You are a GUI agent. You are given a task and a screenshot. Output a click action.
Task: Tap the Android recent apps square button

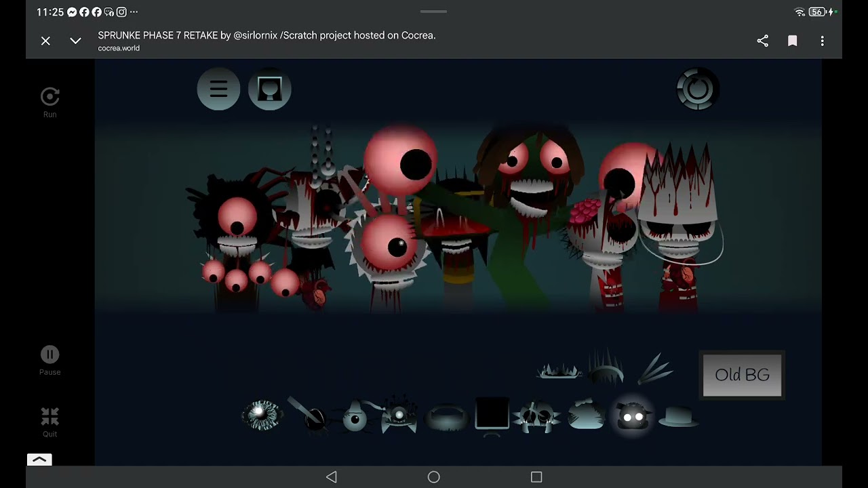click(x=536, y=477)
